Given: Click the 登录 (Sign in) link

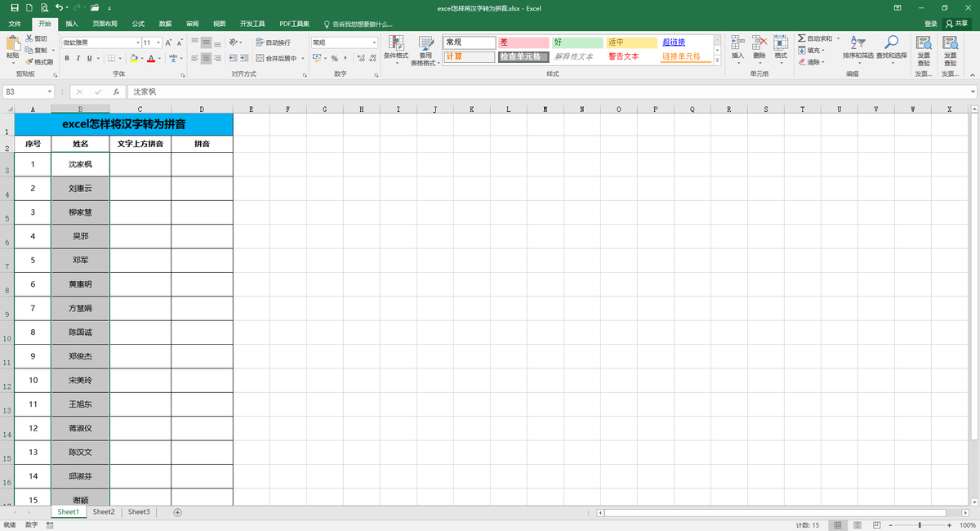Looking at the screenshot, I should [x=930, y=24].
